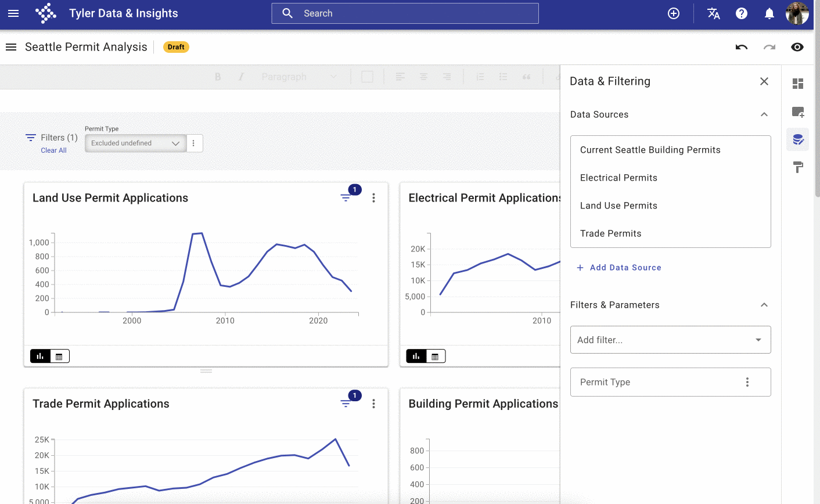This screenshot has height=504, width=820.
Task: Click Clear All filters link
Action: point(53,150)
